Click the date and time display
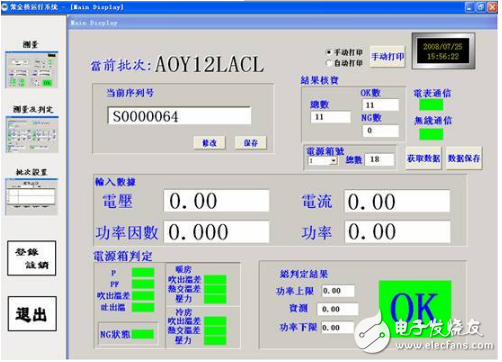This screenshot has width=502, height=362. pyautogui.click(x=443, y=51)
